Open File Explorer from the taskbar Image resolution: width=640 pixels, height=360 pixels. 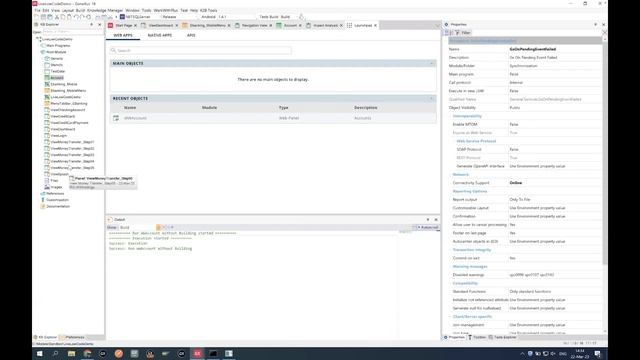coord(71,353)
